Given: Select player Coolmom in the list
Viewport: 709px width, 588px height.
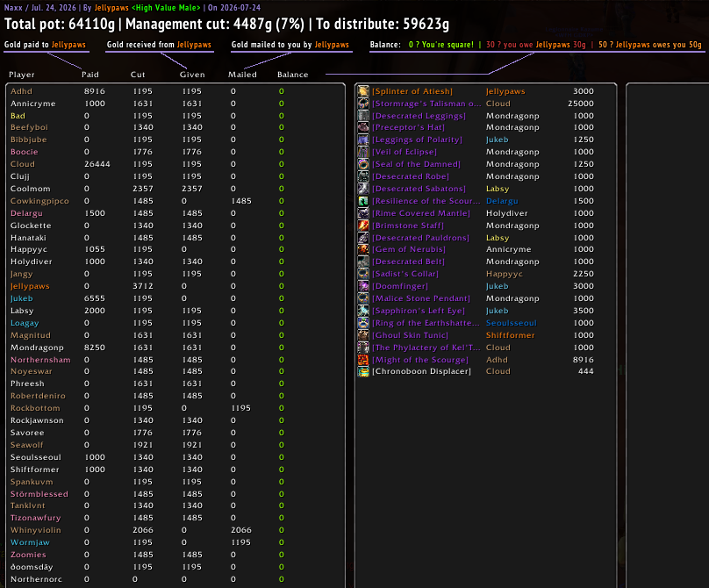Looking at the screenshot, I should coord(31,188).
